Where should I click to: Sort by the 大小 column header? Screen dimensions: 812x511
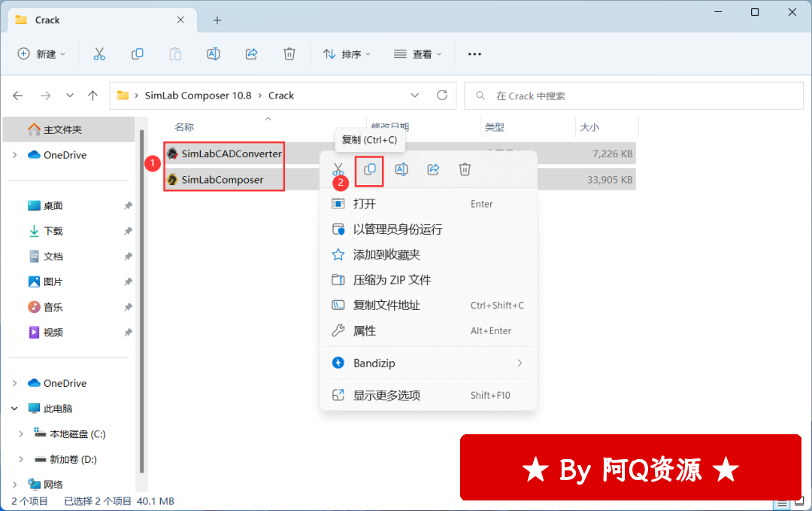[589, 127]
